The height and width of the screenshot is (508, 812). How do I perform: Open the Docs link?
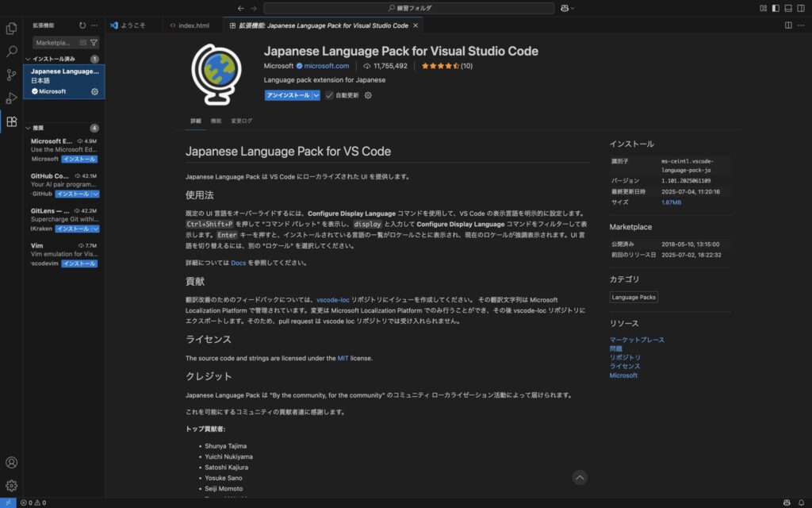coord(238,263)
